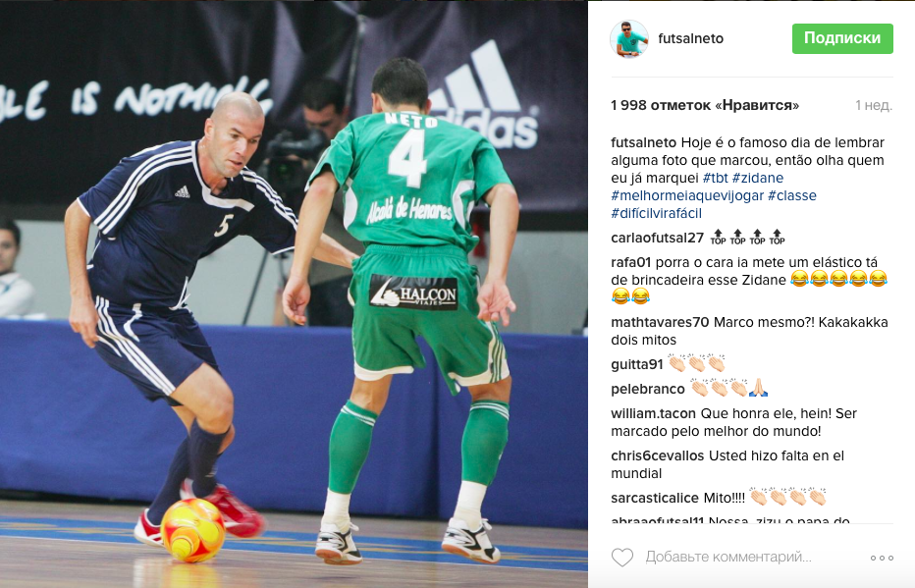The width and height of the screenshot is (915, 588).
Task: Open mathtavares70 commenter profile
Action: click(660, 323)
